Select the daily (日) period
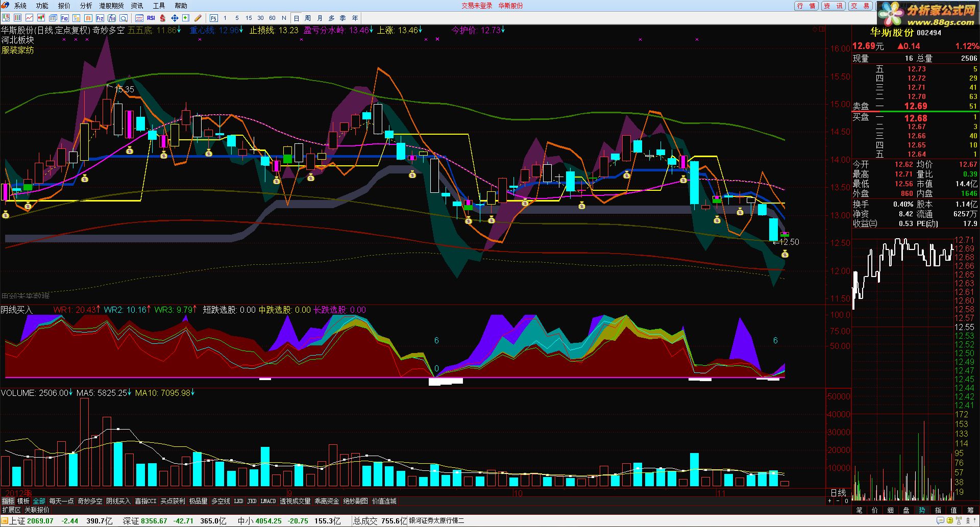Image resolution: width=980 pixels, height=527 pixels. pos(296,18)
